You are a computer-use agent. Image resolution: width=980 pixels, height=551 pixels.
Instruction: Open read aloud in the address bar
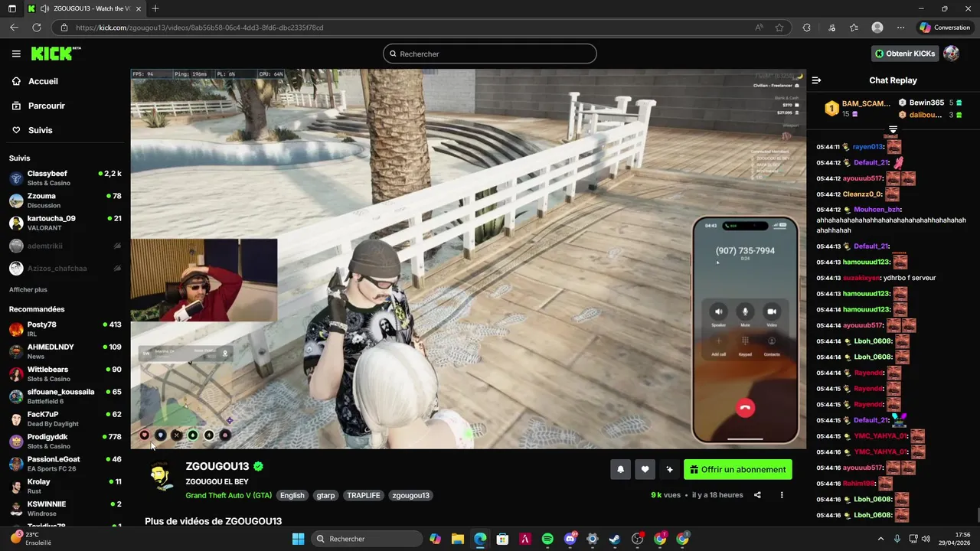pyautogui.click(x=759, y=28)
